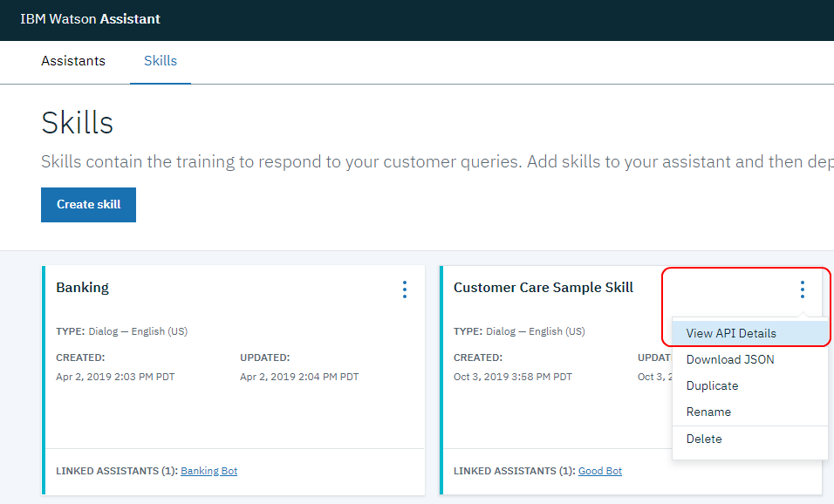Open the Skills tab
This screenshot has height=504, width=834.
tap(161, 61)
